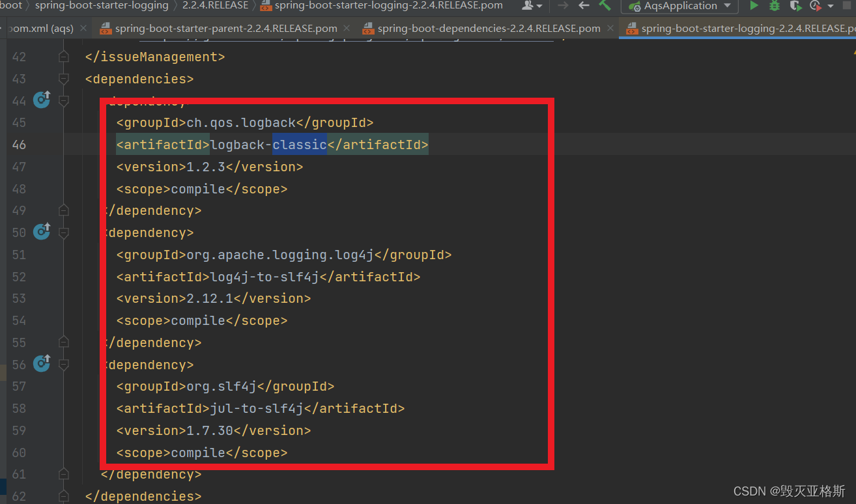Click org.apache.logging.log4j groupId text

(280, 255)
